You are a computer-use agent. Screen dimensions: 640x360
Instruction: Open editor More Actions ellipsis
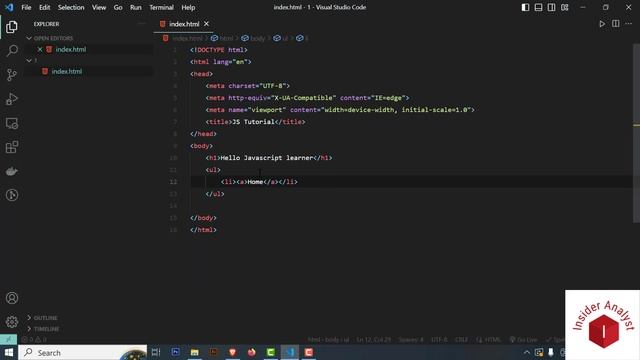629,24
